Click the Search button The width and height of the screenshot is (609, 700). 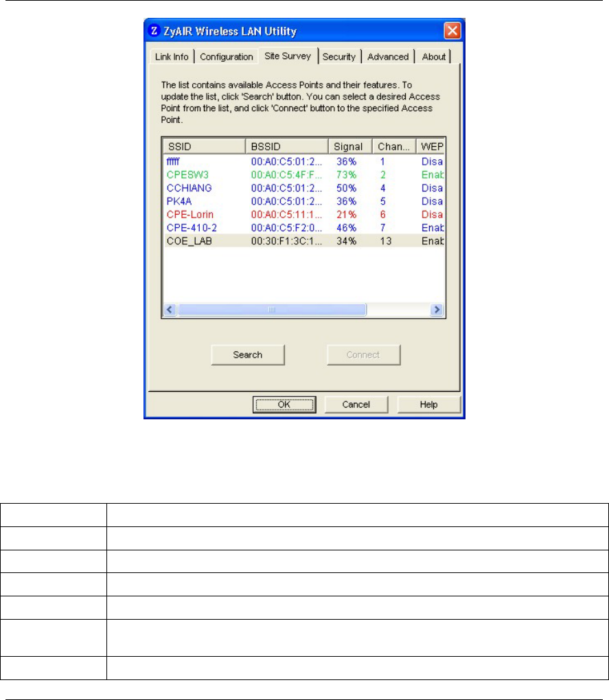(x=248, y=355)
